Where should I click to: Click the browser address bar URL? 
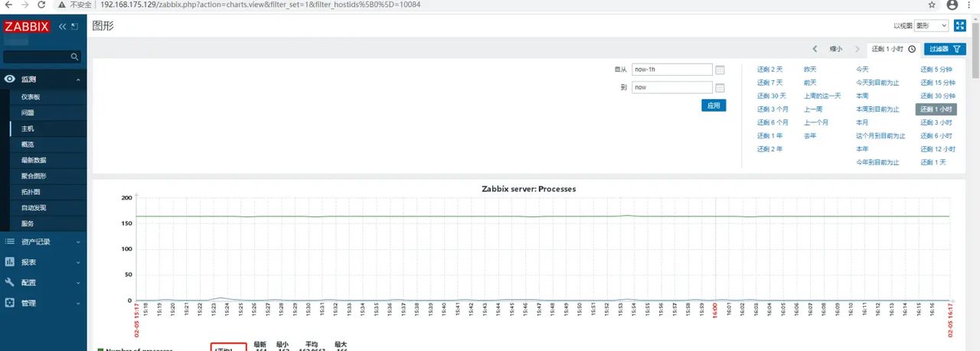[x=260, y=5]
